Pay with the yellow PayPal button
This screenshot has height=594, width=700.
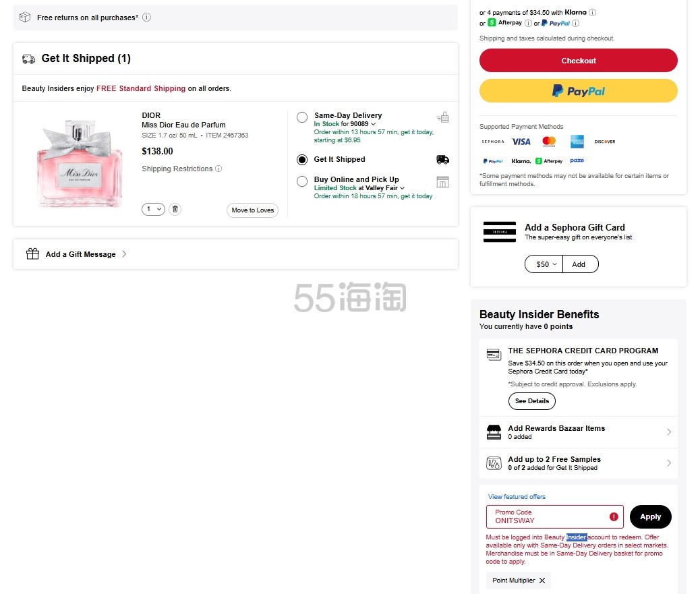(x=579, y=91)
